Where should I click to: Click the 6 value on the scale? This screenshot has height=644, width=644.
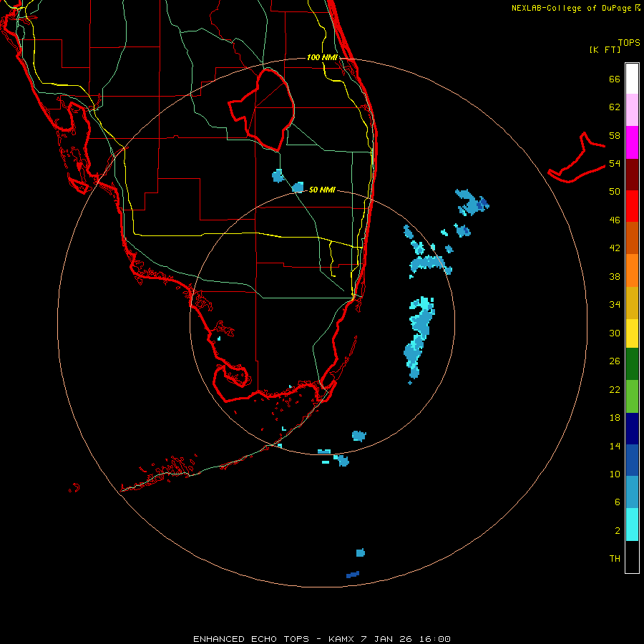[x=618, y=502]
